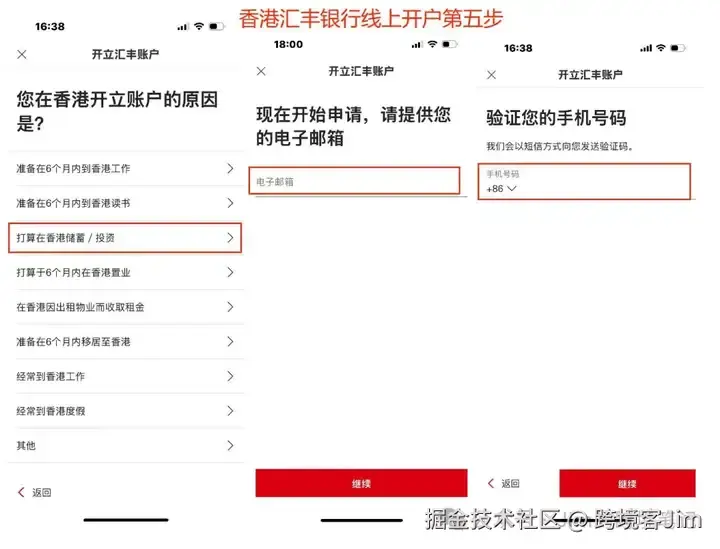Close the account reason selection screen
The width and height of the screenshot is (720, 549).
pos(22,55)
